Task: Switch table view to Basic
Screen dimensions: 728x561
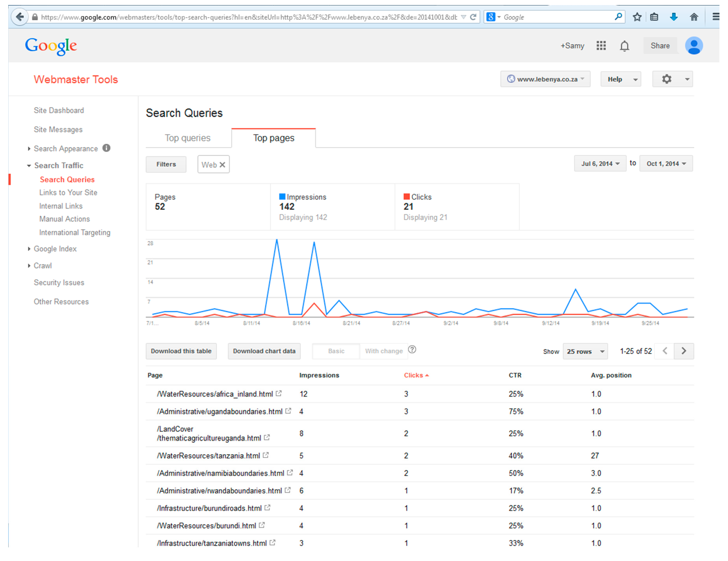Action: 336,351
